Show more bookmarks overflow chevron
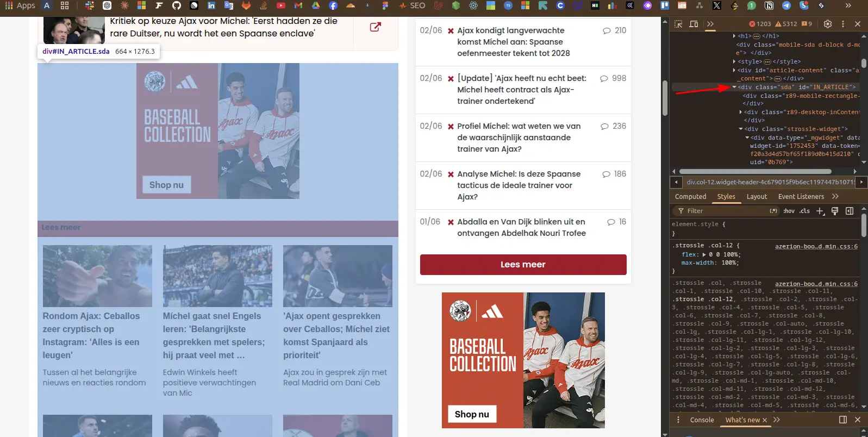Image resolution: width=868 pixels, height=437 pixels. (848, 5)
